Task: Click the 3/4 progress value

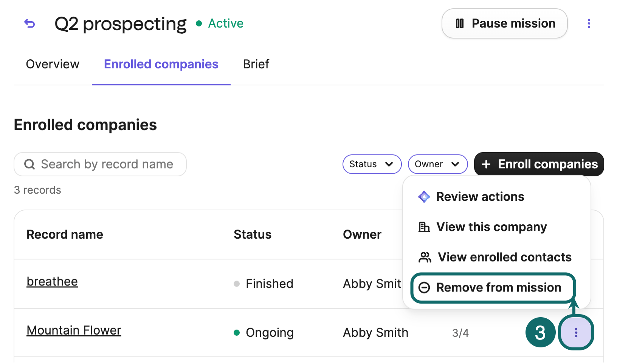Action: pyautogui.click(x=460, y=333)
